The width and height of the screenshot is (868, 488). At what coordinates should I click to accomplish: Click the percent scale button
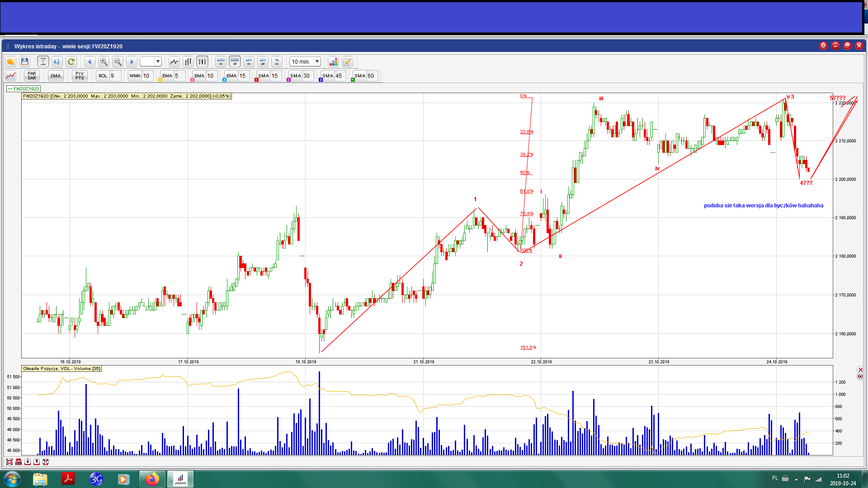pos(277,61)
